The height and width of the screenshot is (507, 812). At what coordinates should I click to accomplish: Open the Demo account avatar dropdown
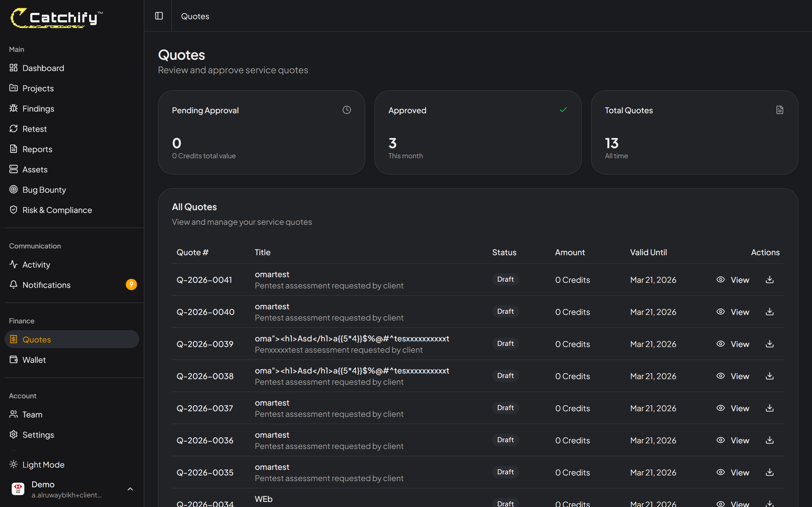(18, 489)
